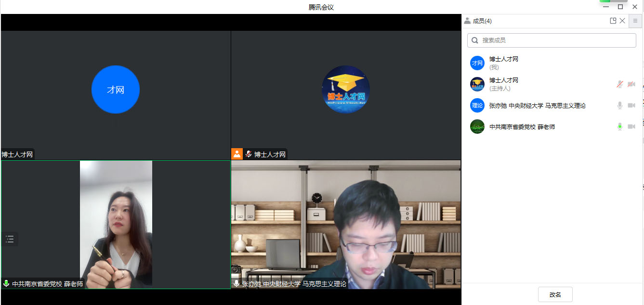Select the blue 才网 avatar video tile
644x305 pixels.
click(116, 95)
